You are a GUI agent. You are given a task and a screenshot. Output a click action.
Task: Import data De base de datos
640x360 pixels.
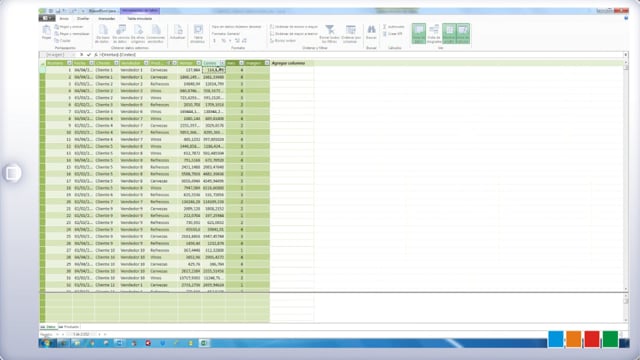tap(102, 33)
